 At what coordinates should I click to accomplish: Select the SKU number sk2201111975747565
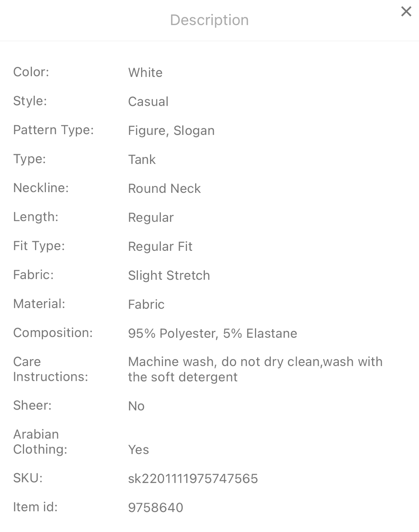click(x=193, y=479)
